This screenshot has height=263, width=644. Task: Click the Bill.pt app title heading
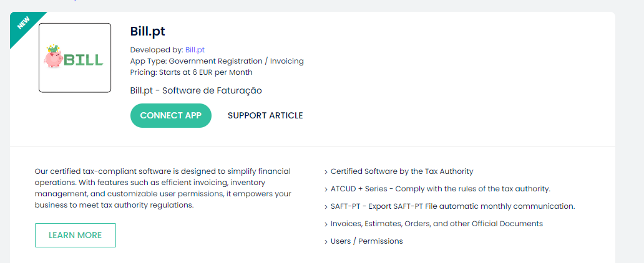click(147, 31)
